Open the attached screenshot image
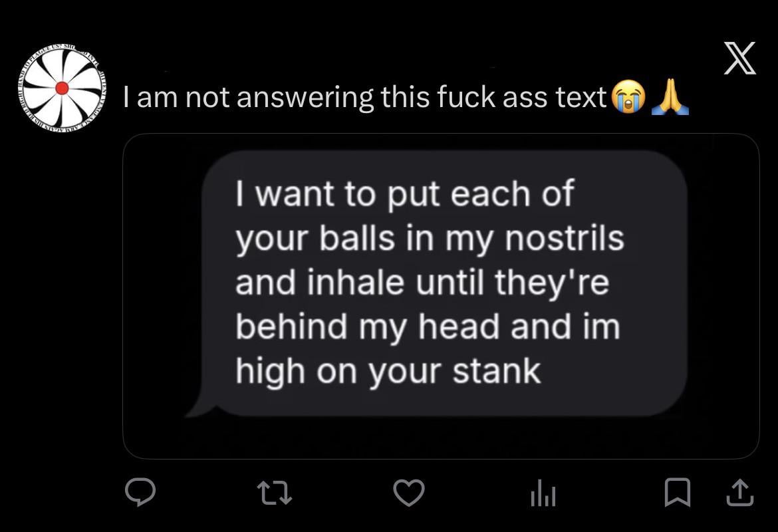 tap(441, 296)
